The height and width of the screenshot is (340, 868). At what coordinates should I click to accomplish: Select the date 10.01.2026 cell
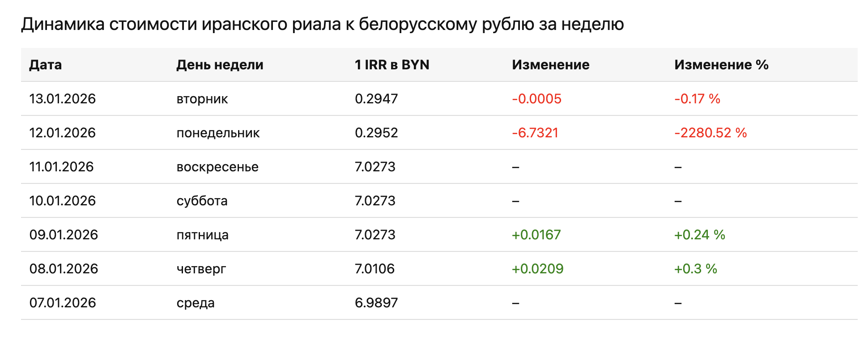(x=63, y=201)
